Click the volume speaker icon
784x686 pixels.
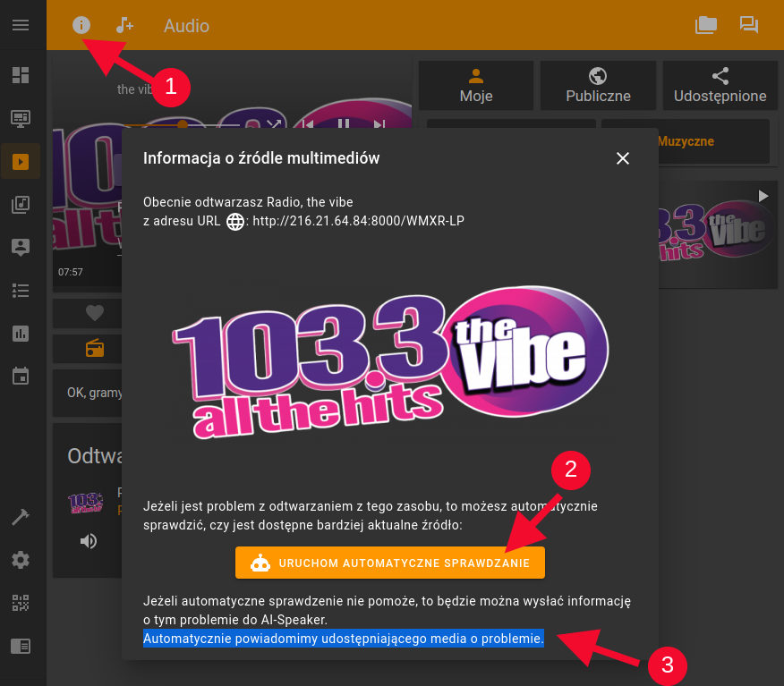[89, 540]
